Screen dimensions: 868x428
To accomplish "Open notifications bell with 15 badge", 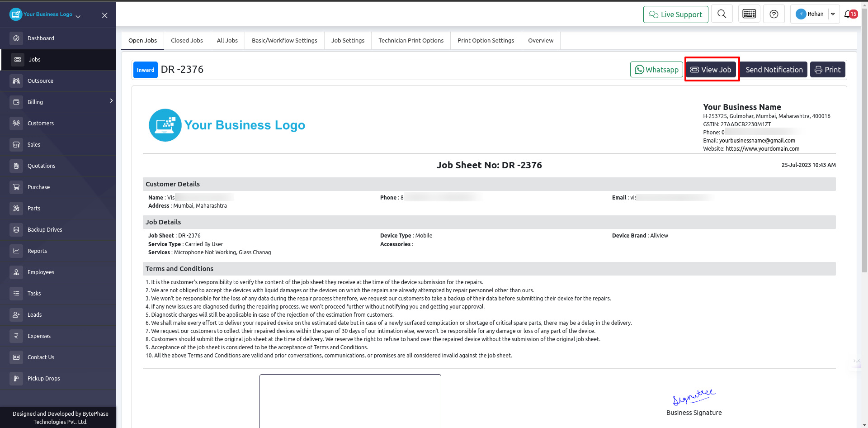I will click(851, 14).
